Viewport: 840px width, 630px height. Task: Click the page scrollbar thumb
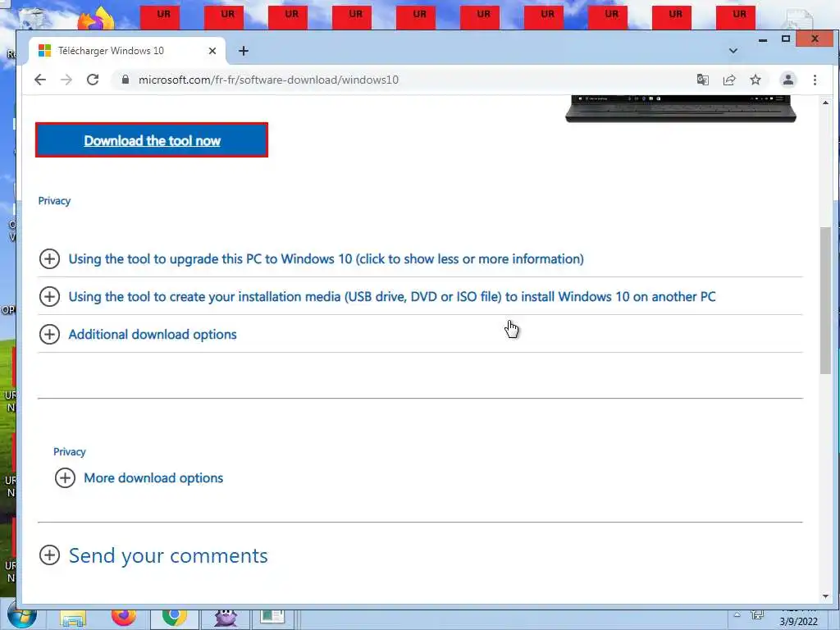825,300
